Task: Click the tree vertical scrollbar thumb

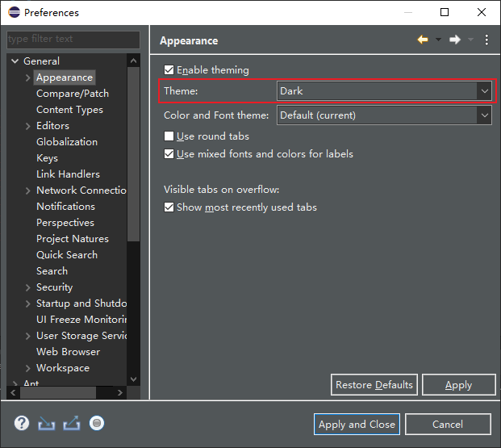Action: click(134, 154)
